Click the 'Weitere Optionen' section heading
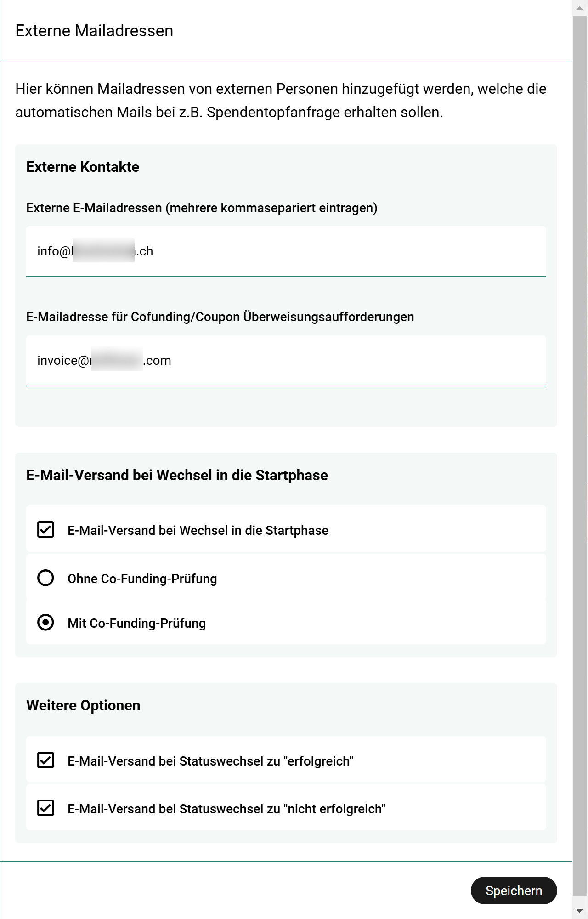Screen dimensions: 588x919 (83, 705)
